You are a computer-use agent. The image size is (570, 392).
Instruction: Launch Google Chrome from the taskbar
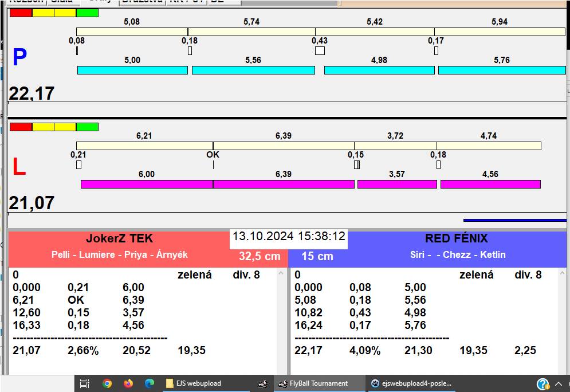(x=107, y=383)
